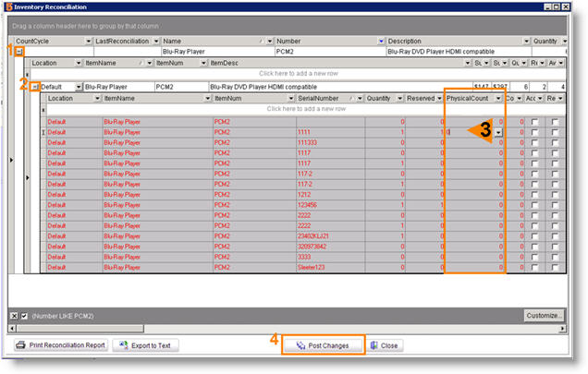Open the Default location combo box dropdown

[79, 87]
